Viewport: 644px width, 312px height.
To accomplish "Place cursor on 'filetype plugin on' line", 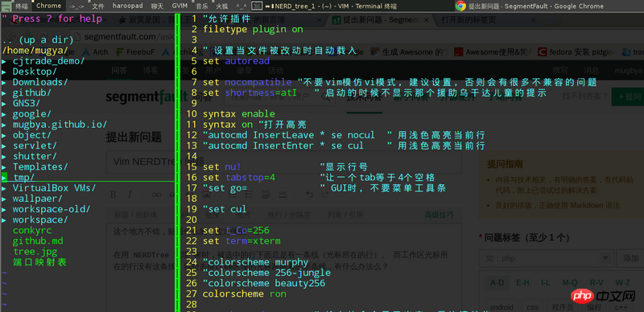I will [253, 30].
